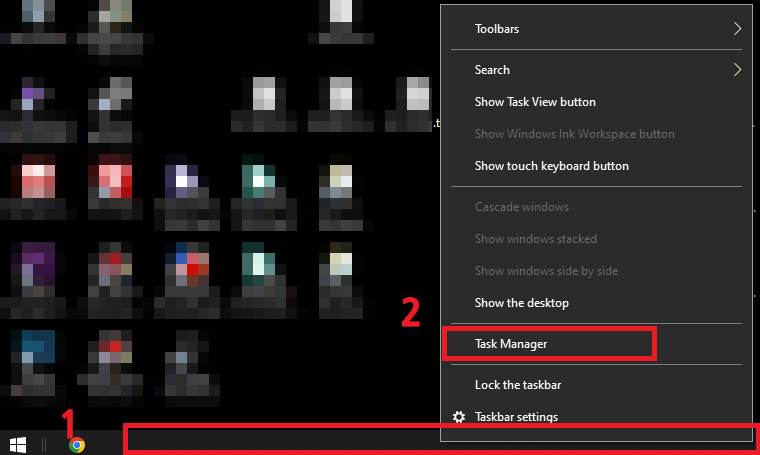Viewport: 760px width, 455px height.
Task: Expand the Toolbars submenu arrow
Action: pyautogui.click(x=737, y=29)
